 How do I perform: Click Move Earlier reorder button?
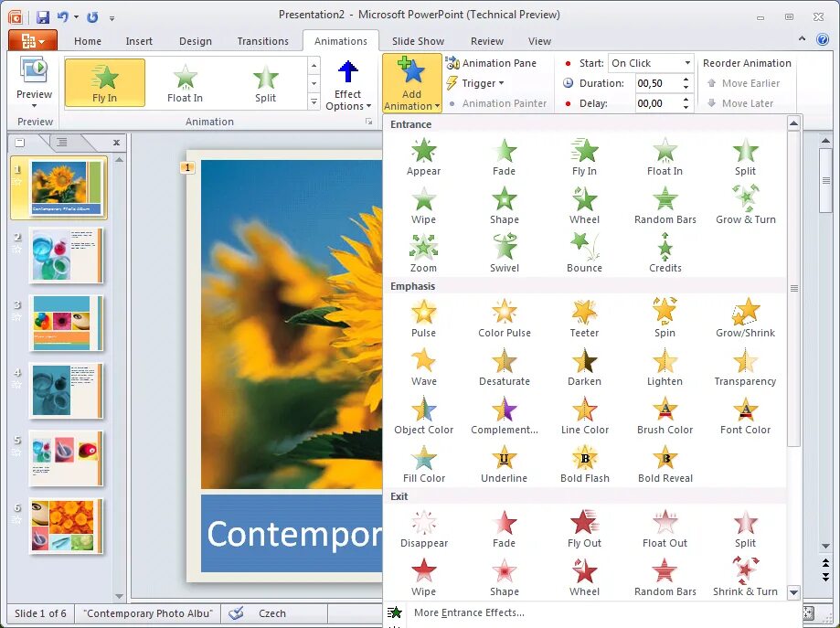coord(743,83)
